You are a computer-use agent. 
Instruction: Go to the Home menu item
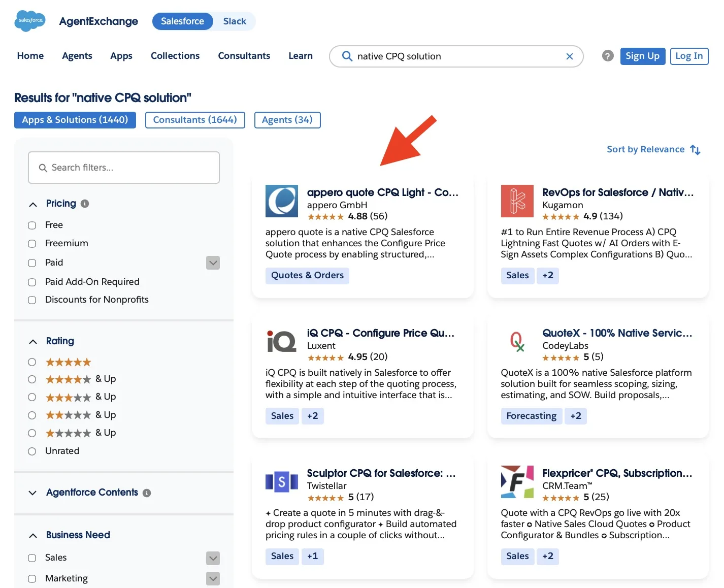pos(30,56)
